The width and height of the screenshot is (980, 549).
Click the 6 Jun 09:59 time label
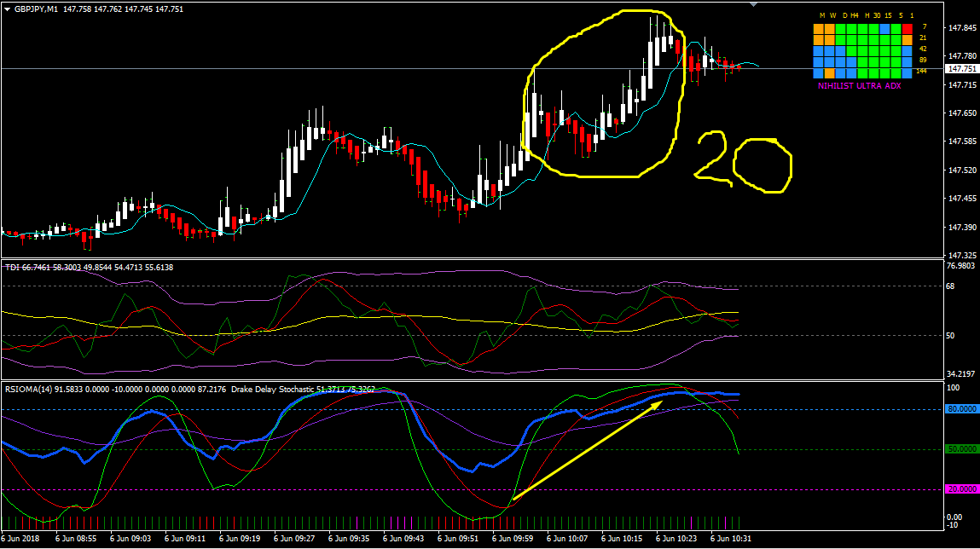pos(513,539)
